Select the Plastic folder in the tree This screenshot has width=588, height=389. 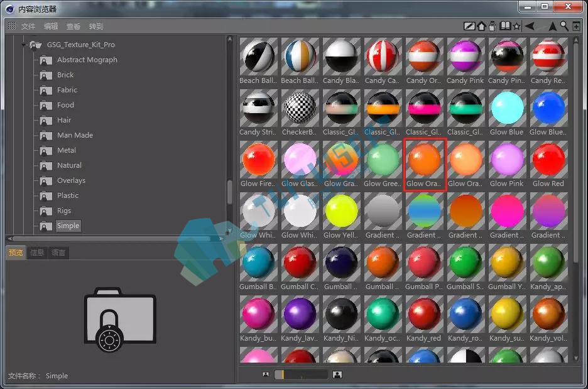pos(68,195)
